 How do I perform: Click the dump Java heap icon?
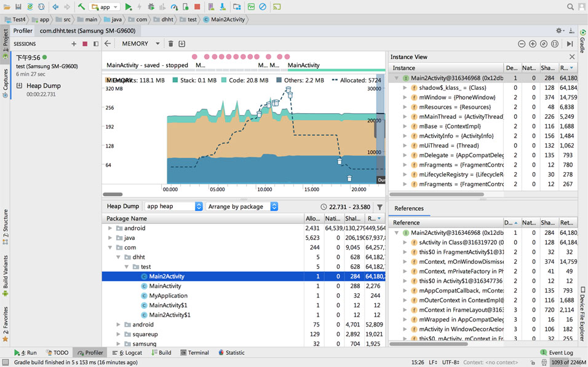[181, 44]
